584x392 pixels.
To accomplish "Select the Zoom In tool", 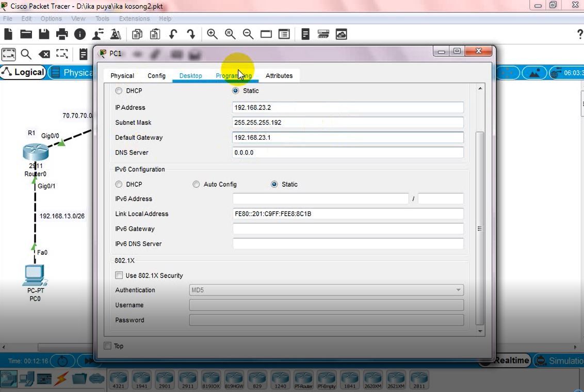I will (x=212, y=34).
